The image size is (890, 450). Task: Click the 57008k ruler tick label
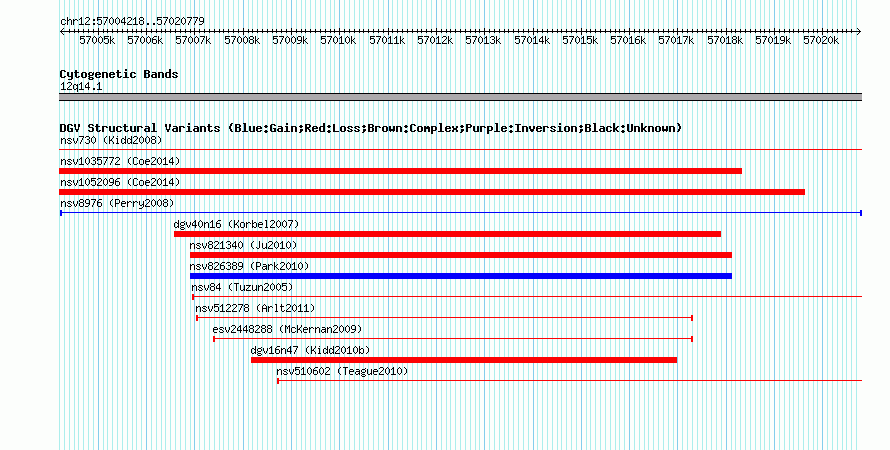[242, 40]
